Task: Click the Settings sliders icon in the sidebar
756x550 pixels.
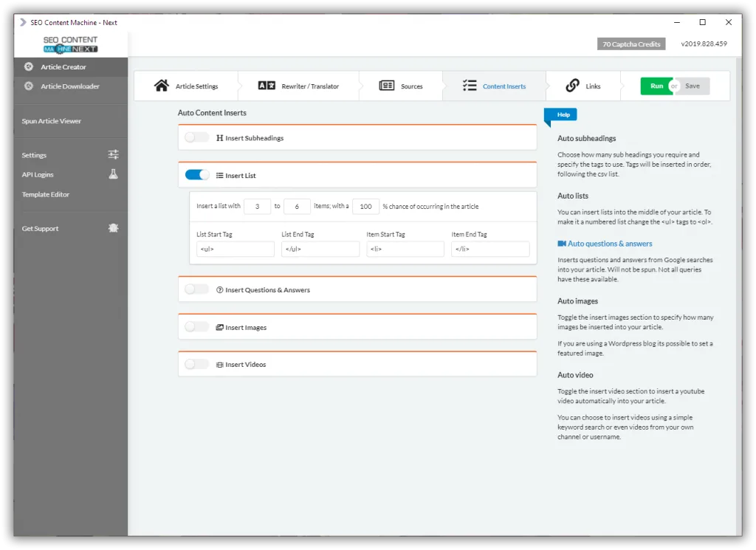Action: coord(113,155)
